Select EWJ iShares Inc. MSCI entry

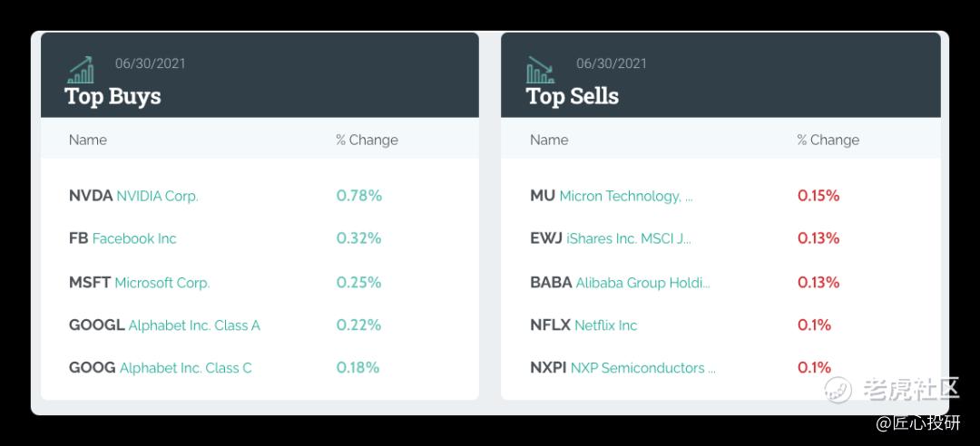[x=611, y=238]
